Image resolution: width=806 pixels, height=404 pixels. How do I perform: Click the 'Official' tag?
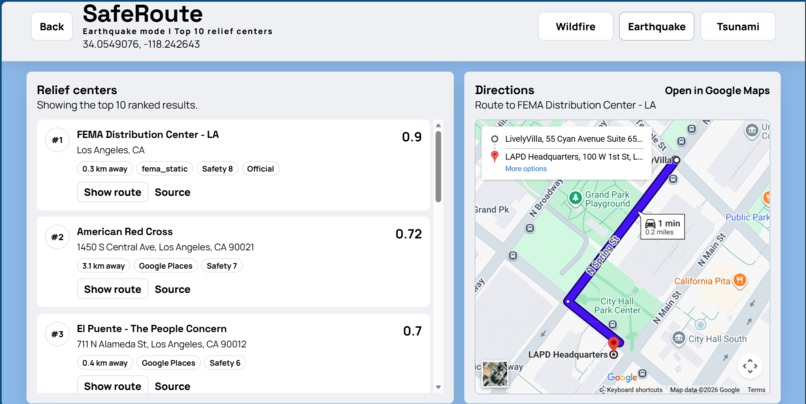[260, 169]
